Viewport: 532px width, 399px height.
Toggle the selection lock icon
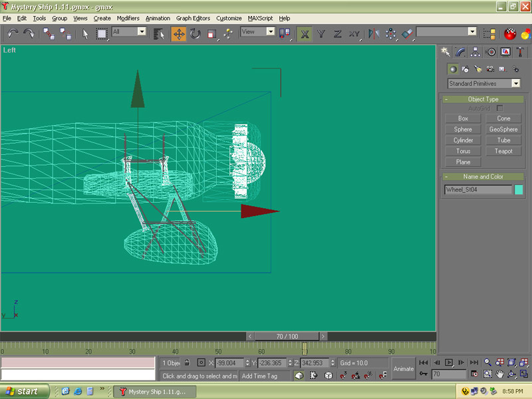pos(187,363)
